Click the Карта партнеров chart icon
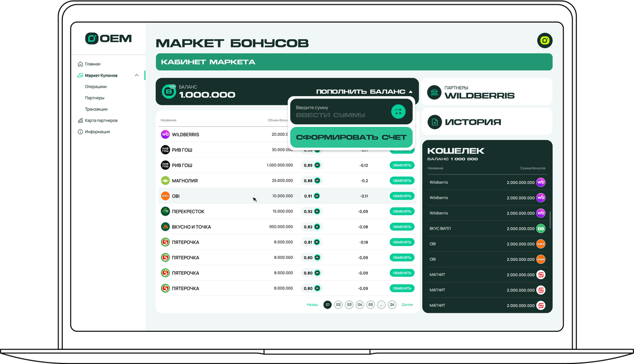 pos(79,120)
